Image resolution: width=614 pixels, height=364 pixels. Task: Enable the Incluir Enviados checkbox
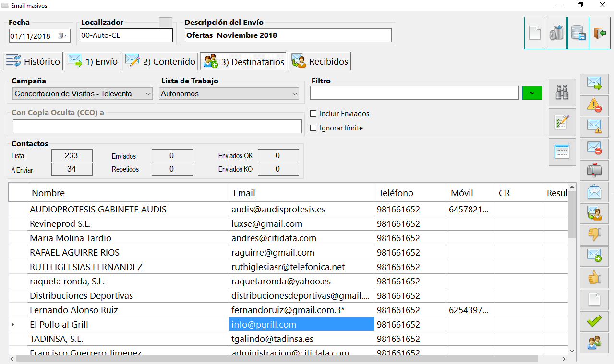(313, 114)
